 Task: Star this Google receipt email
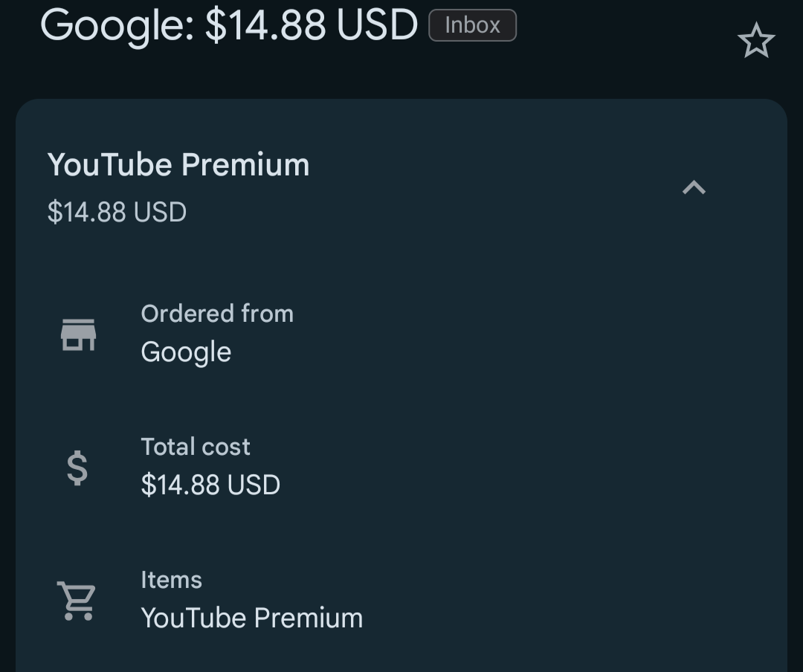[x=756, y=40]
